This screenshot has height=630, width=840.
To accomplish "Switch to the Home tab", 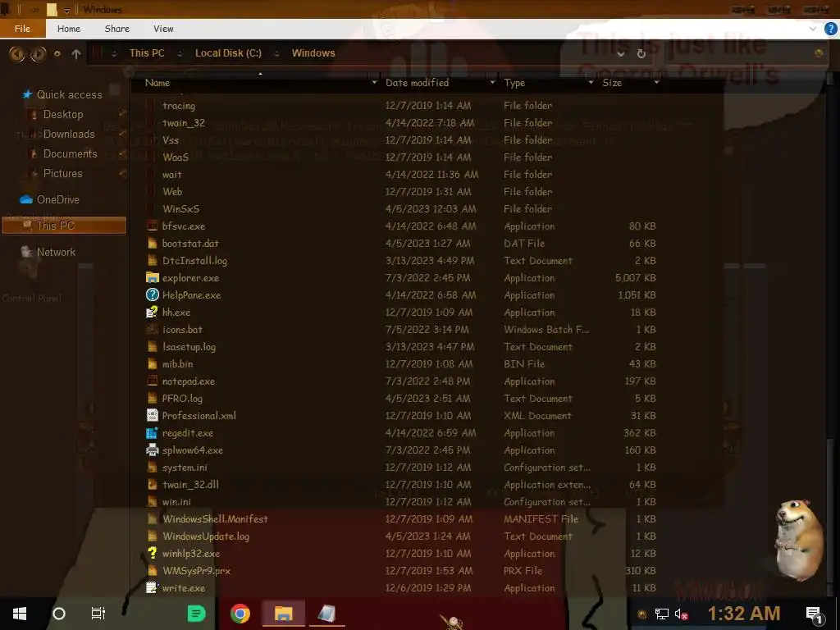I will pyautogui.click(x=69, y=29).
